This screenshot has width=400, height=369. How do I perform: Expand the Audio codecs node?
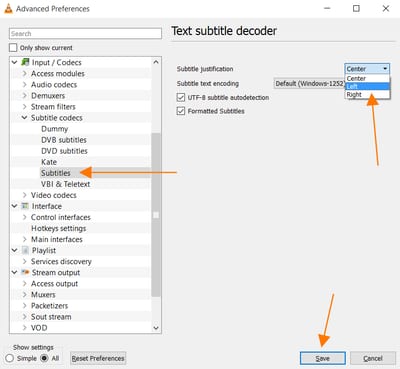click(25, 84)
